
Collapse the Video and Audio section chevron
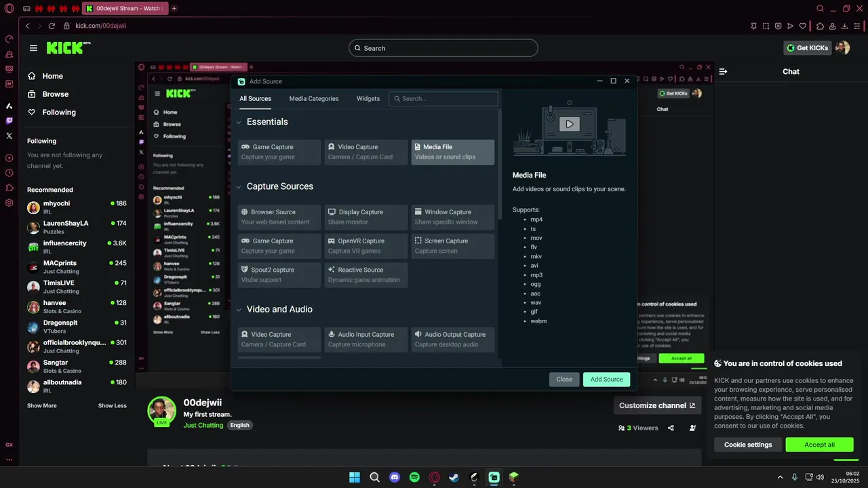coord(239,310)
